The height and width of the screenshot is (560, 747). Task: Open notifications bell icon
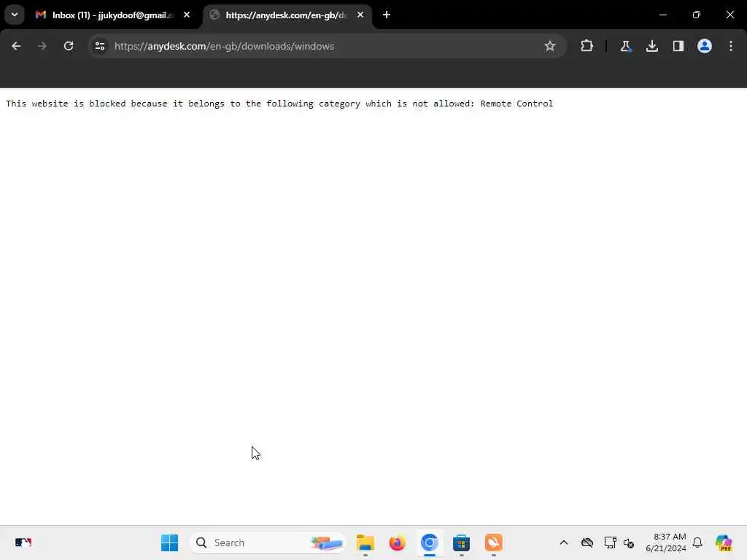tap(697, 542)
